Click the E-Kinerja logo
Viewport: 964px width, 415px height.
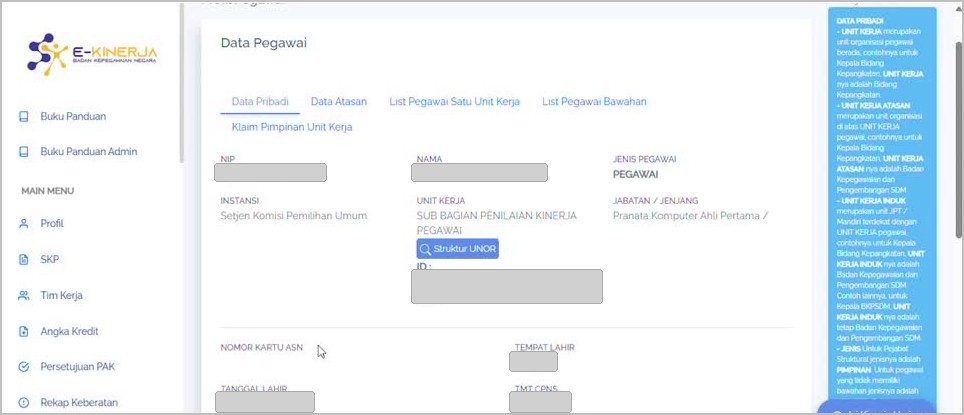[x=92, y=53]
